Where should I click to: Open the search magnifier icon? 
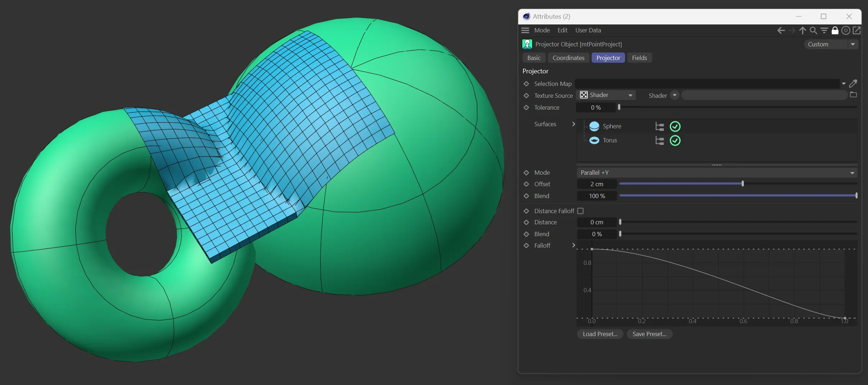(813, 31)
